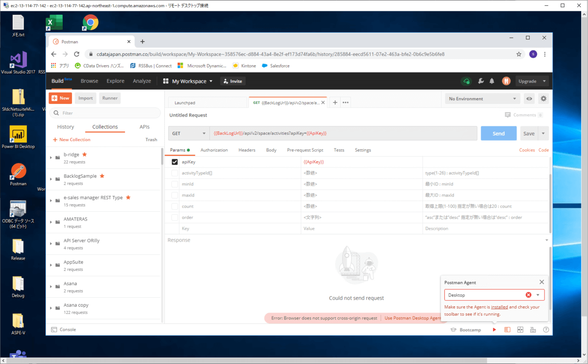Screen dimensions: 588x364
Task: Open the GET method dropdown
Action: [189, 133]
